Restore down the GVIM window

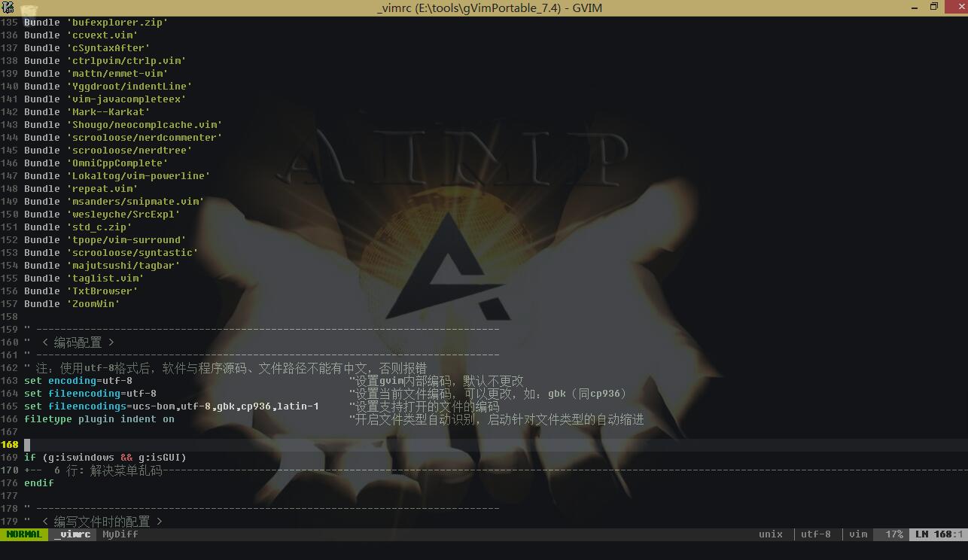click(933, 8)
